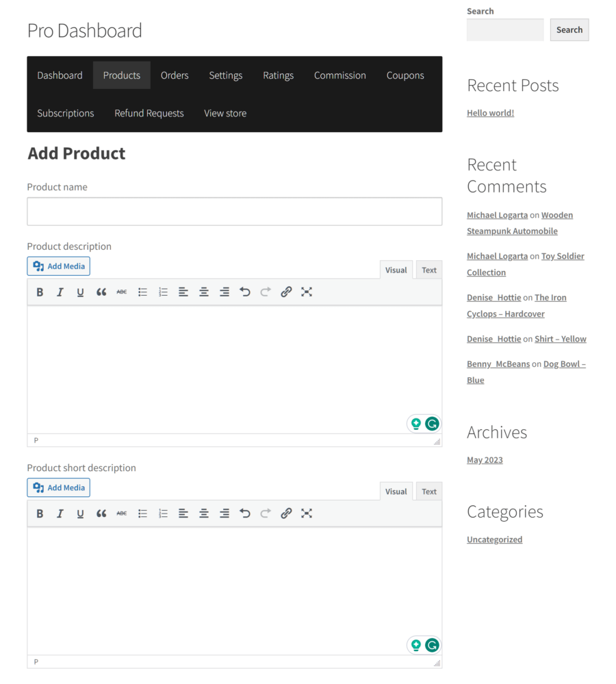The image size is (616, 684).
Task: Undo the last edit in product description
Action: click(245, 292)
